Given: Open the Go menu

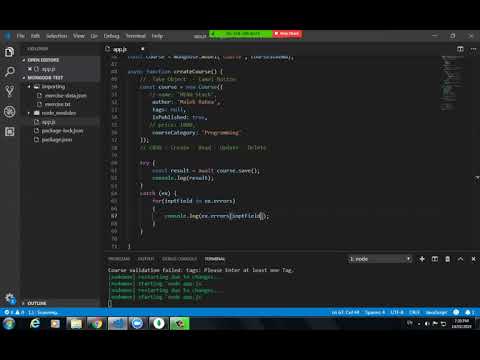Looking at the screenshot, I should coord(94,36).
